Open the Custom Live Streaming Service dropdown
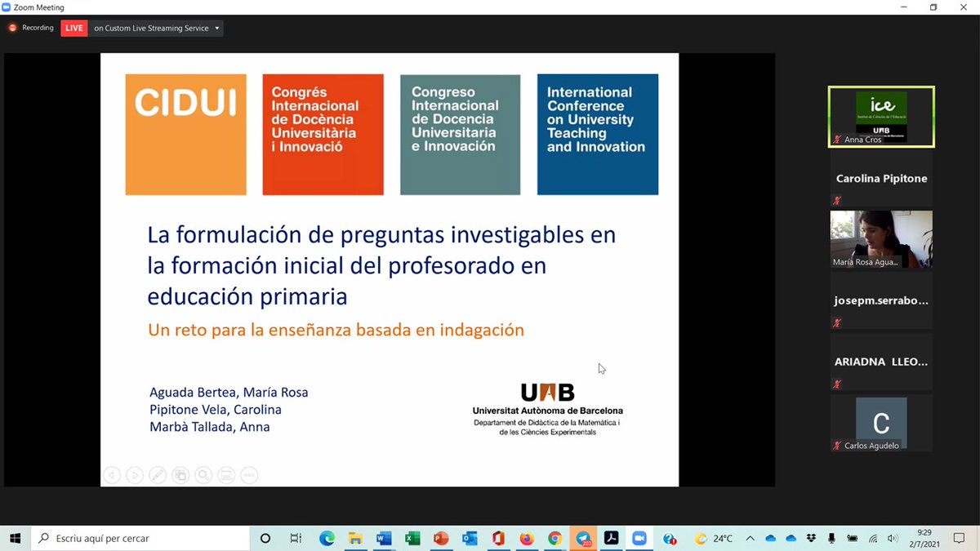Image resolution: width=980 pixels, height=551 pixels. coord(216,27)
